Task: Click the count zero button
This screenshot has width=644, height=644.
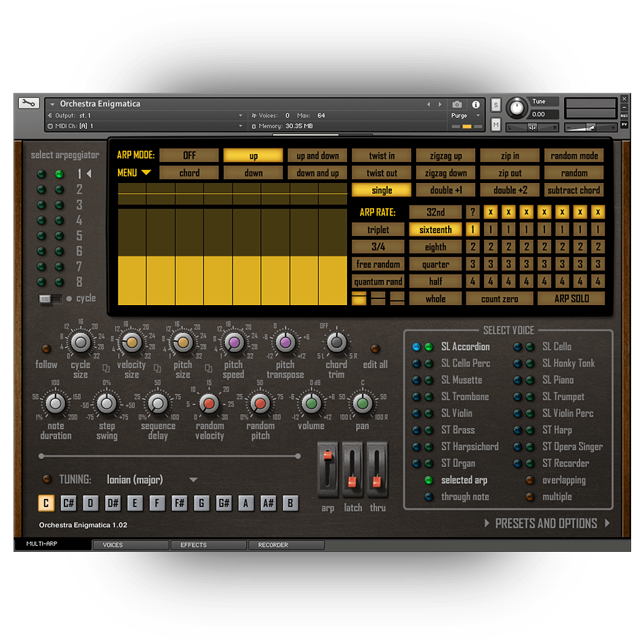Action: [500, 298]
